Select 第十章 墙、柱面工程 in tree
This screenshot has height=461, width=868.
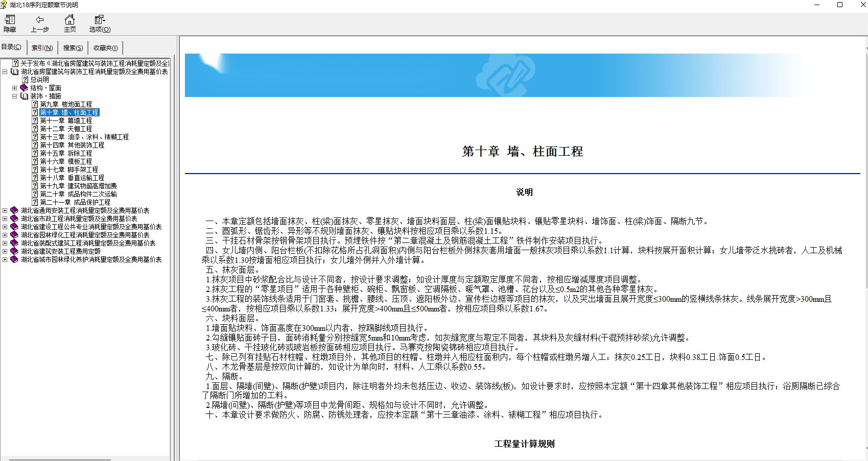click(x=69, y=112)
